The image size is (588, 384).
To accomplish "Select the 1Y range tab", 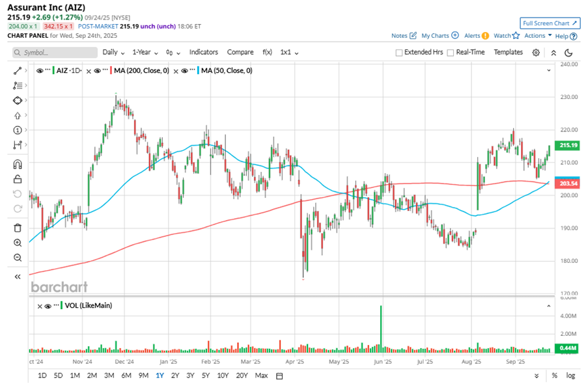I will point(160,376).
